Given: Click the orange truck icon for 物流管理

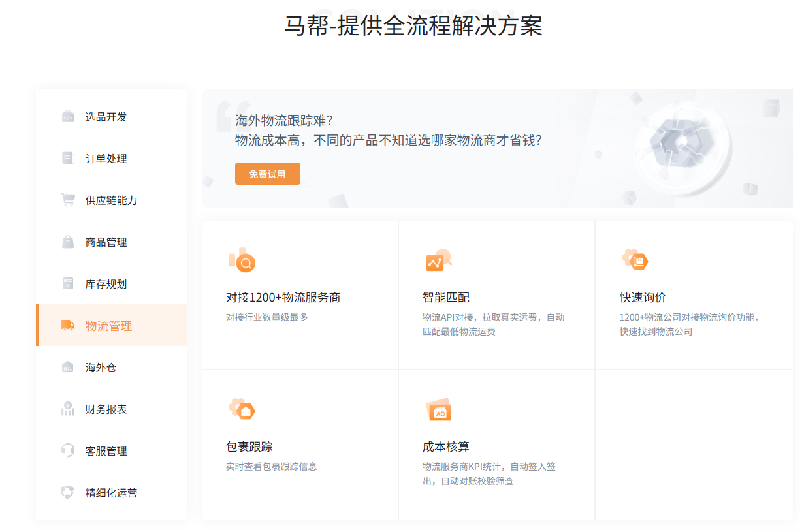Looking at the screenshot, I should (x=68, y=326).
